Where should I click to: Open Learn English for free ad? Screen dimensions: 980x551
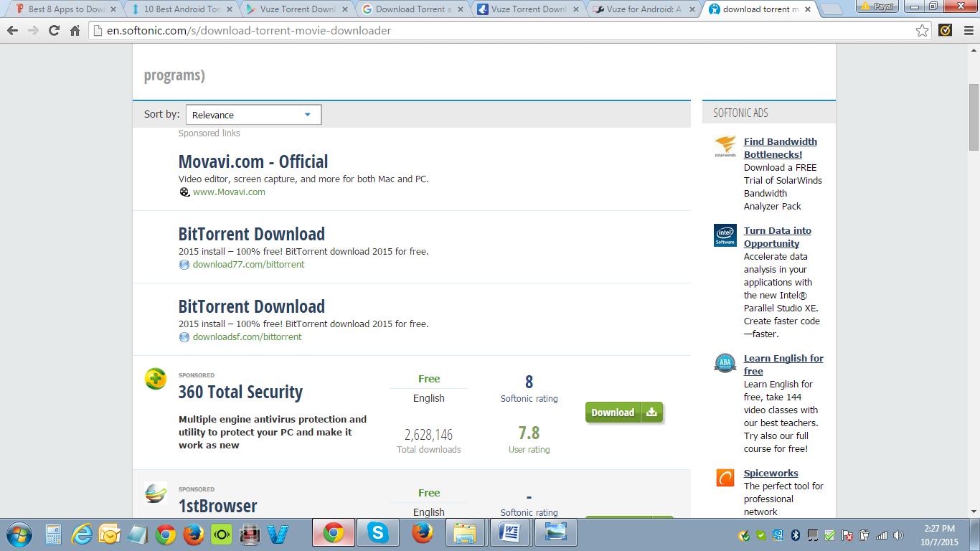pyautogui.click(x=783, y=364)
